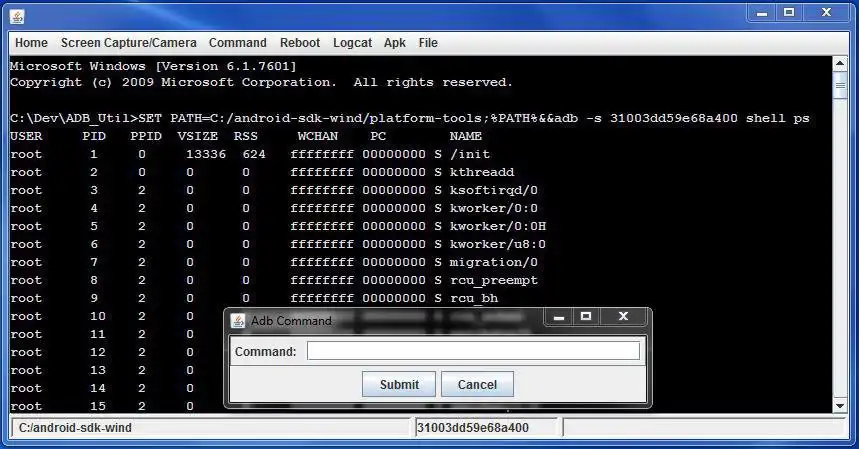Click the scrollbar down arrow
The height and width of the screenshot is (449, 859).
click(840, 406)
